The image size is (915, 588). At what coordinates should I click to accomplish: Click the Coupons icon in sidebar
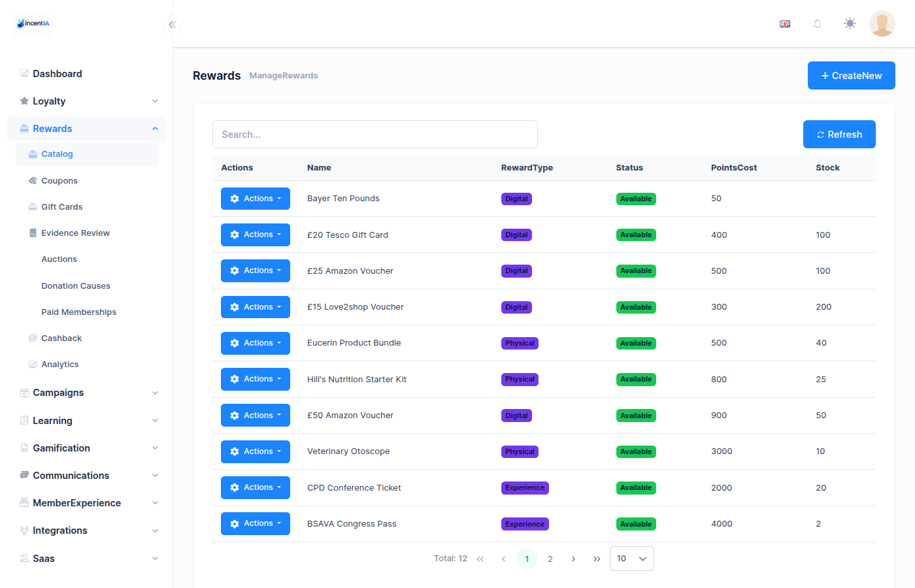[33, 181]
